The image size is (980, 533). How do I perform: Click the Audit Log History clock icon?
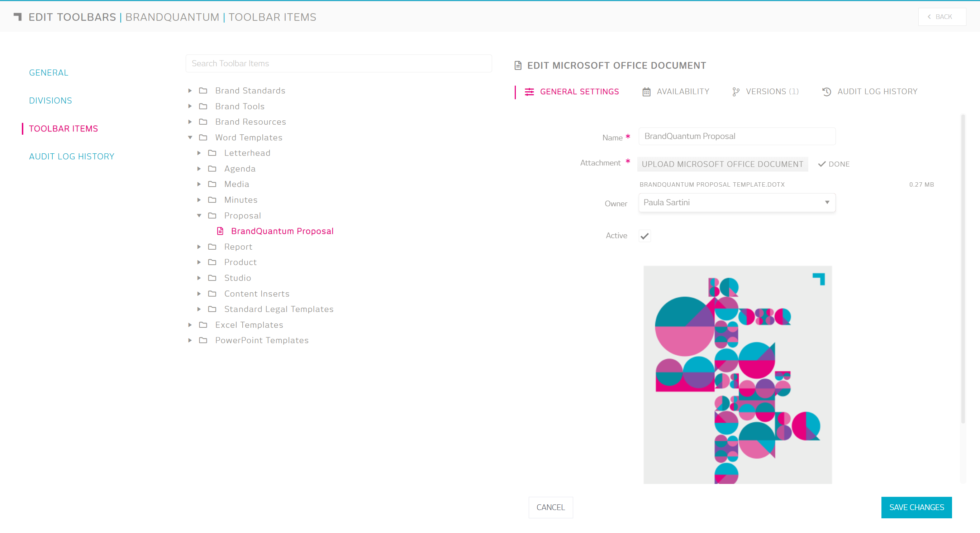tap(826, 92)
